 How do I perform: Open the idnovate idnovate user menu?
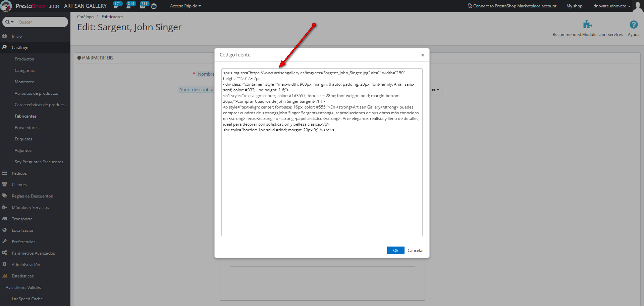pyautogui.click(x=611, y=6)
